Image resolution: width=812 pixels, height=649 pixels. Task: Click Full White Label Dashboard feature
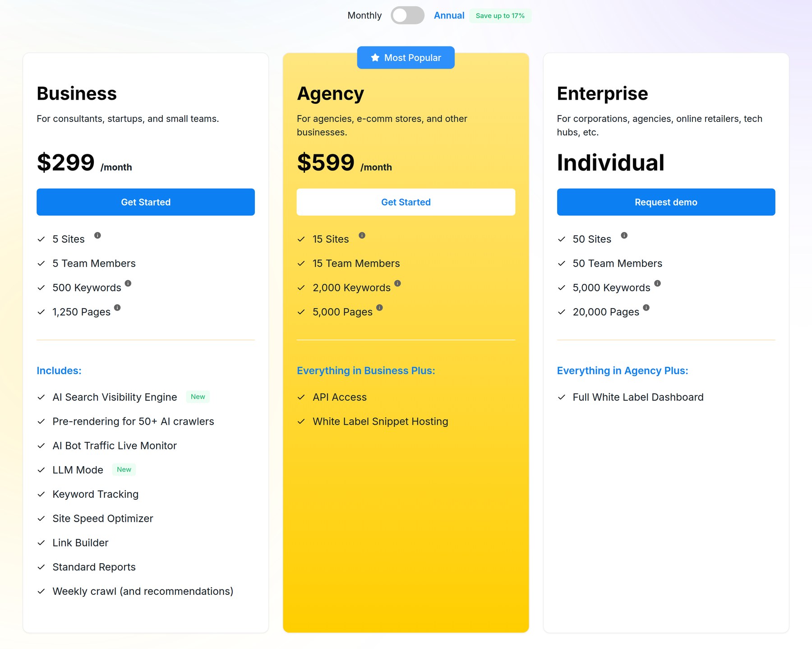pos(638,397)
